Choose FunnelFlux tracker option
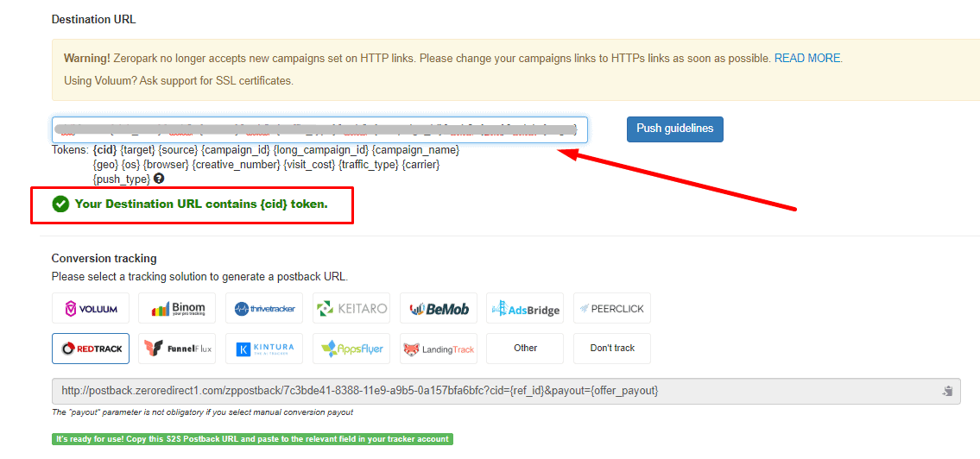 [x=177, y=349]
